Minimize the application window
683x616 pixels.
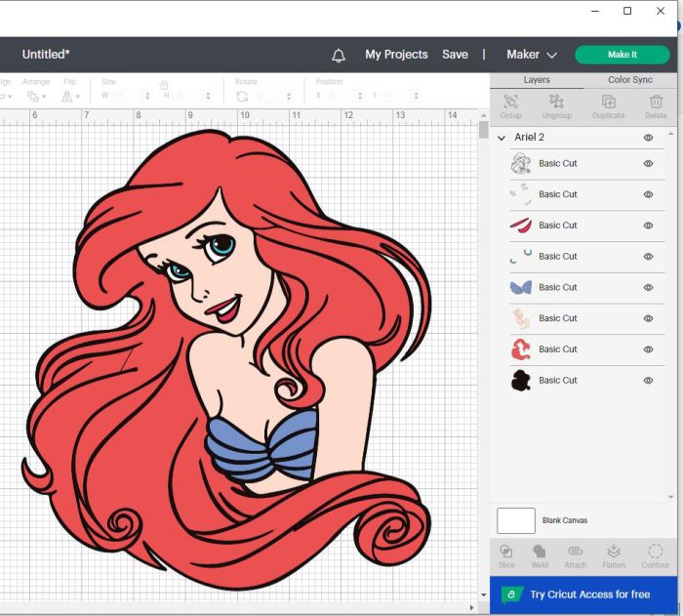[595, 11]
